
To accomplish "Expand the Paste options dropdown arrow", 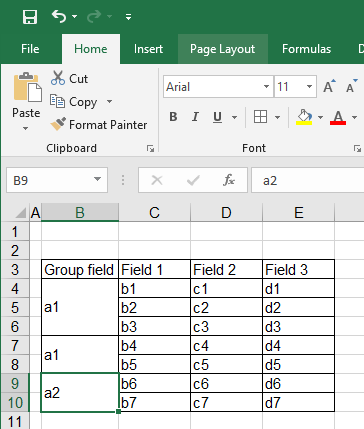I will (26, 128).
